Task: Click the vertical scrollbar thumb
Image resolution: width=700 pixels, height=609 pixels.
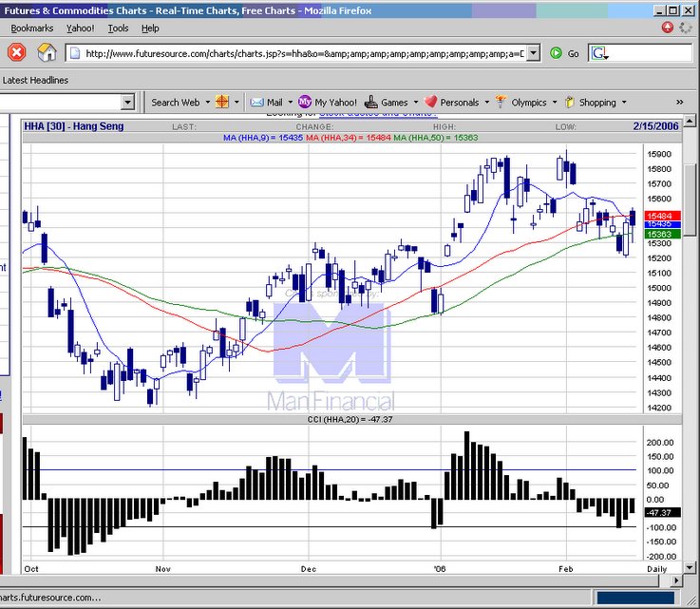Action: click(x=690, y=200)
